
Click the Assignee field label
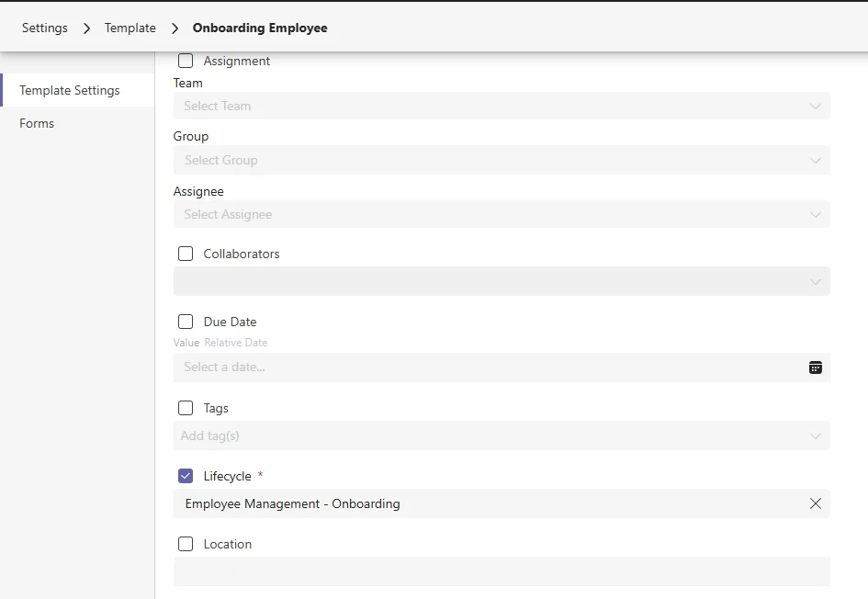[198, 191]
